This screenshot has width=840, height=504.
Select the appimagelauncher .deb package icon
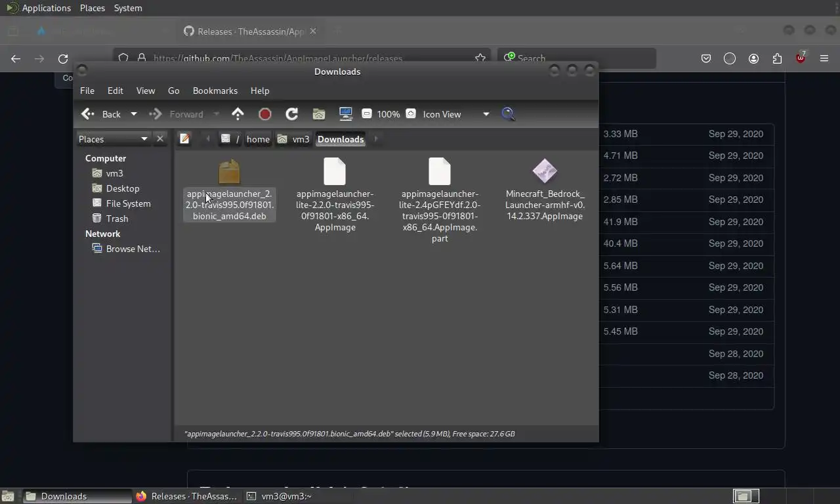tap(230, 172)
